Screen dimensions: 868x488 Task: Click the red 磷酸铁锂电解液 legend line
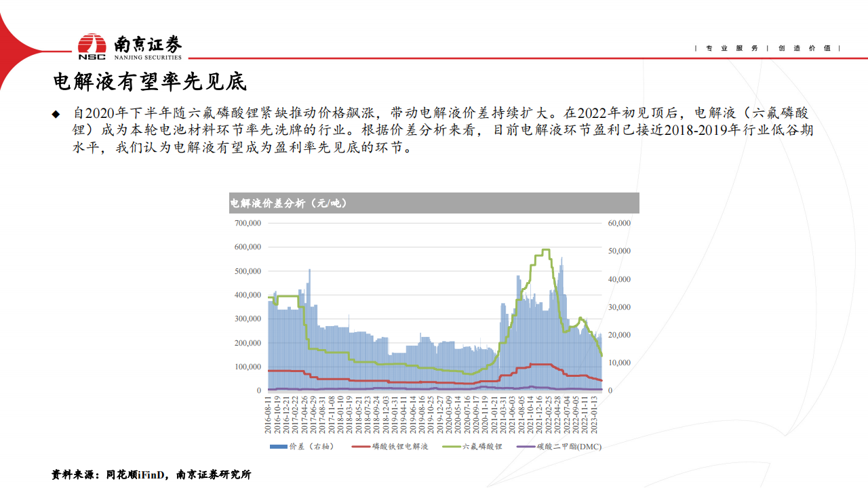pyautogui.click(x=361, y=447)
